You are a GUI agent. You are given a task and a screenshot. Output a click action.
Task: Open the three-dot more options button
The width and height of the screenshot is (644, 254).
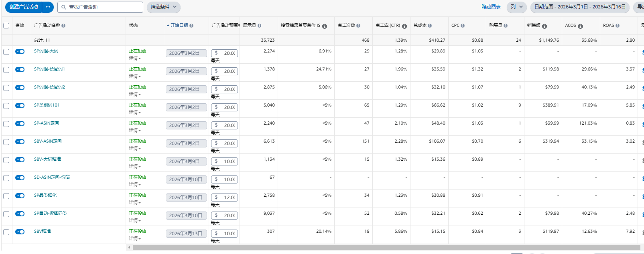(x=48, y=7)
